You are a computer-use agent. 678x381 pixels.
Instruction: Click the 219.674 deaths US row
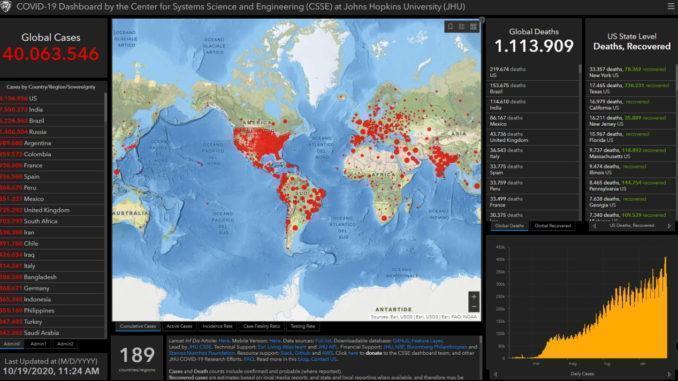pos(533,72)
